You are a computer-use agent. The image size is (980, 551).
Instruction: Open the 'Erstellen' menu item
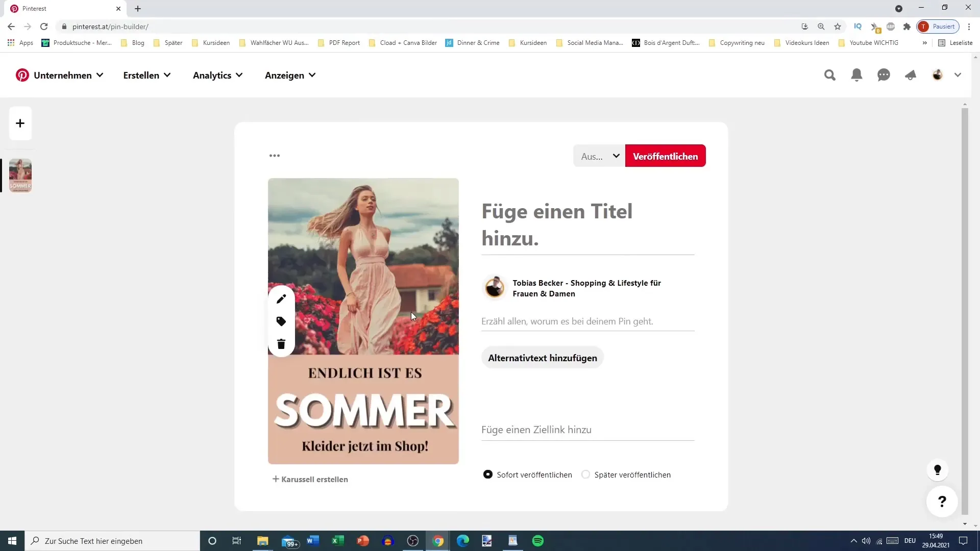[x=142, y=76]
